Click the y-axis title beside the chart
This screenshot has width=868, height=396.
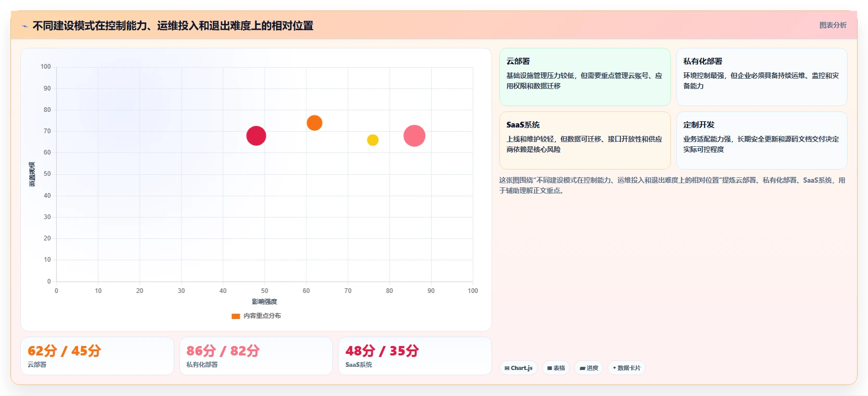click(x=32, y=174)
